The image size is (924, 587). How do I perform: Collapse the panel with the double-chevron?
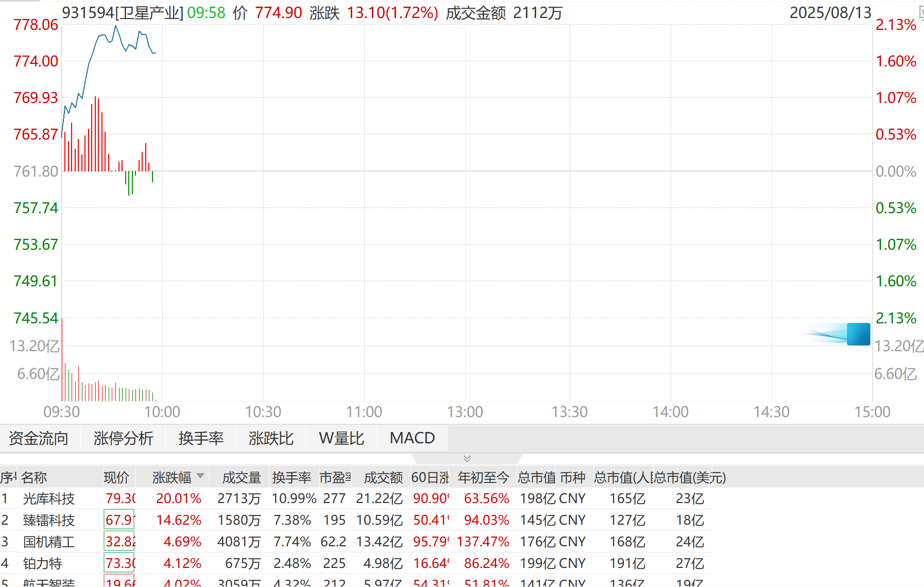point(467,458)
